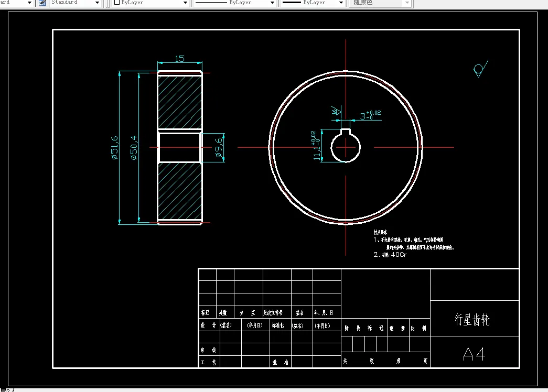This screenshot has height=392, width=548.
Task: Open the Standard style dropdown
Action: (97, 3)
